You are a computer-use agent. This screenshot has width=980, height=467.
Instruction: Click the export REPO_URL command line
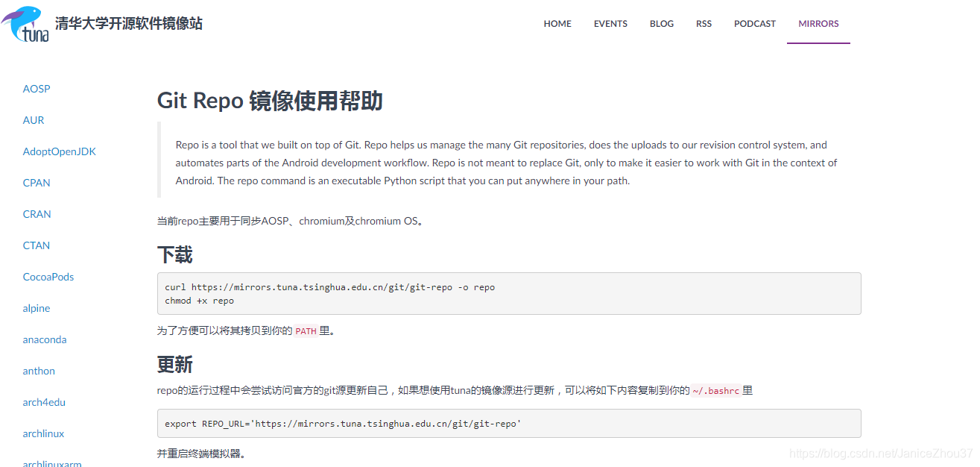(x=343, y=423)
